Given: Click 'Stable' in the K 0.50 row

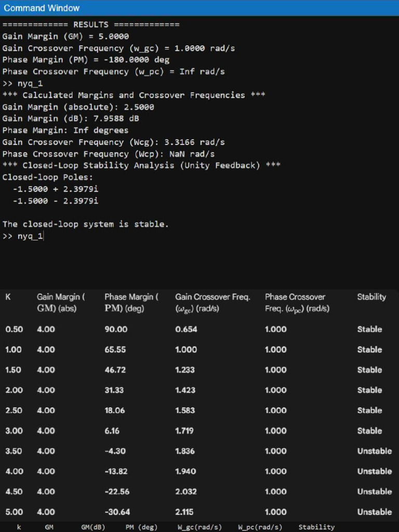Looking at the screenshot, I should point(369,329).
